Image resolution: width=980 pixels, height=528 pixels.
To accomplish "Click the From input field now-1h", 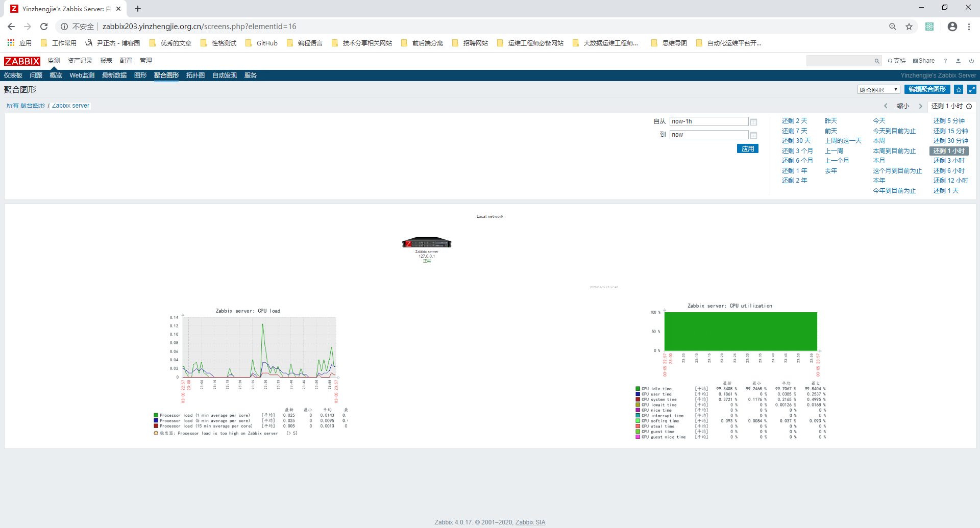I will 709,121.
